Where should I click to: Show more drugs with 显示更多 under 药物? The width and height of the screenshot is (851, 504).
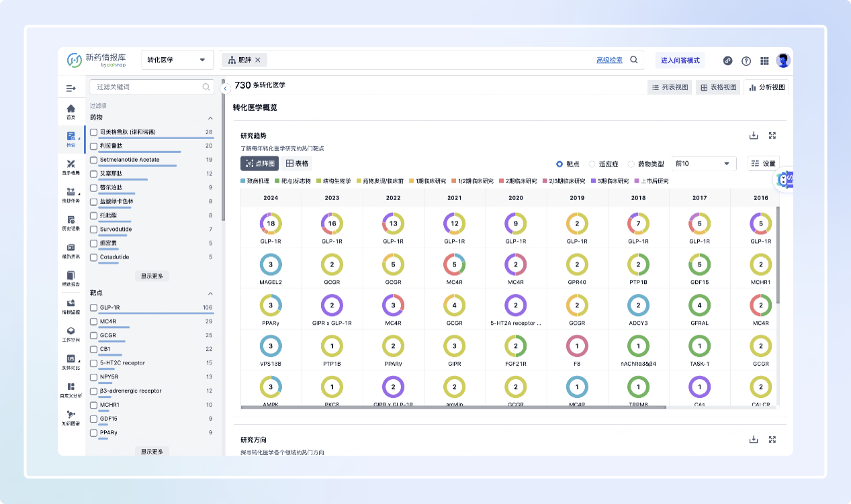click(152, 276)
